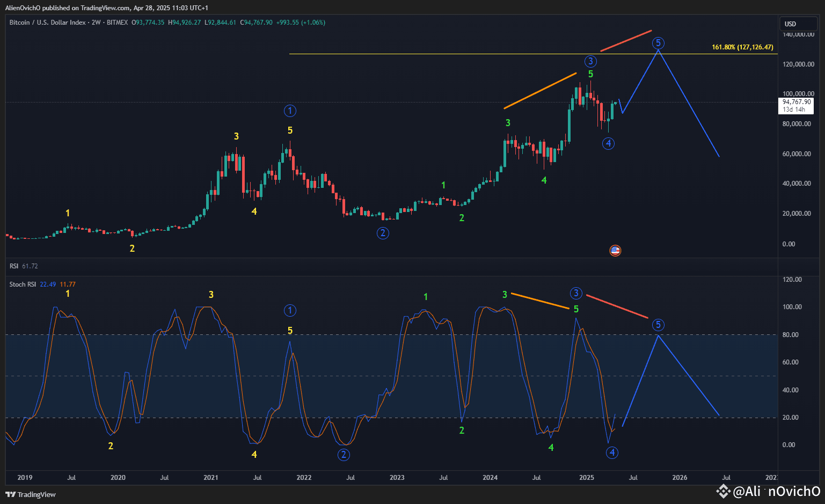The image size is (825, 504).
Task: Click the 2025 label on the time axis
Action: [x=587, y=478]
